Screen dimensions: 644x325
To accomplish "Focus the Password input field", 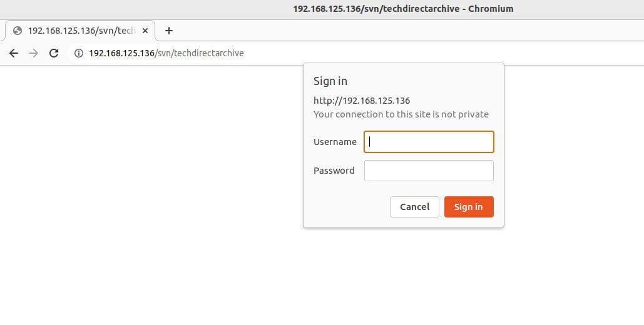I will point(429,171).
